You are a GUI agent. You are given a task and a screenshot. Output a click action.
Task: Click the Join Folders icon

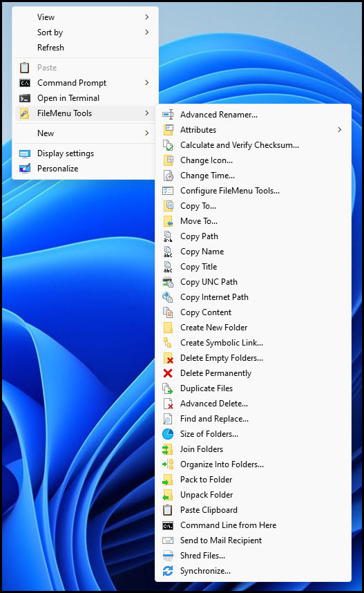click(x=168, y=449)
